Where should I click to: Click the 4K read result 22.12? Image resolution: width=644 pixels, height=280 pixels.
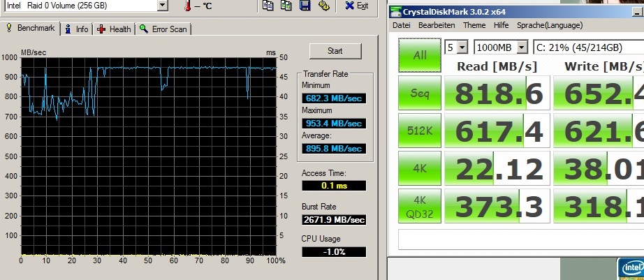(x=497, y=168)
